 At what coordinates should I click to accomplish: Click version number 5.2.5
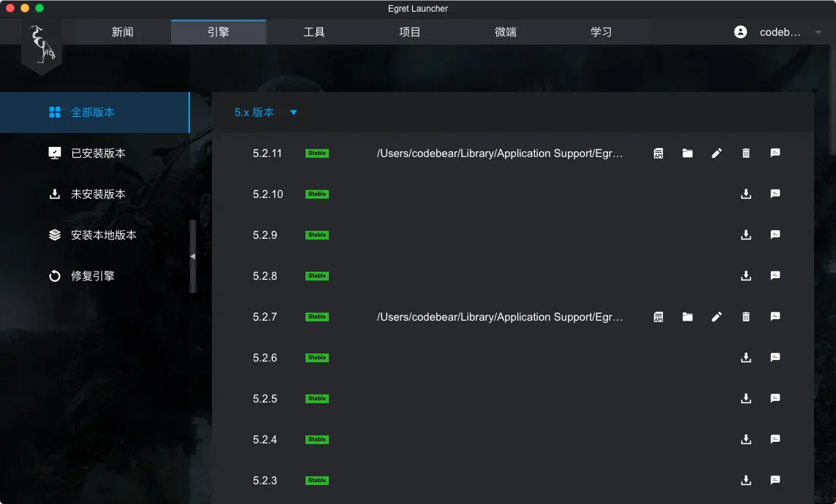point(265,399)
